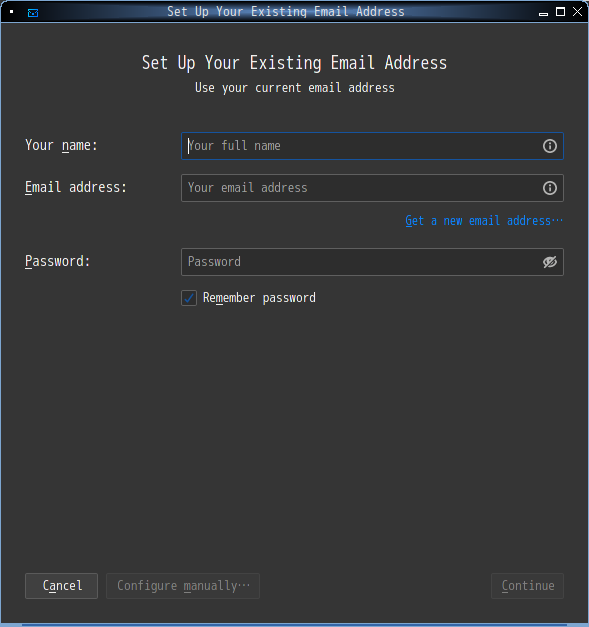This screenshot has width=589, height=627.
Task: Toggle password visibility with the eye icon
Action: tap(550, 262)
